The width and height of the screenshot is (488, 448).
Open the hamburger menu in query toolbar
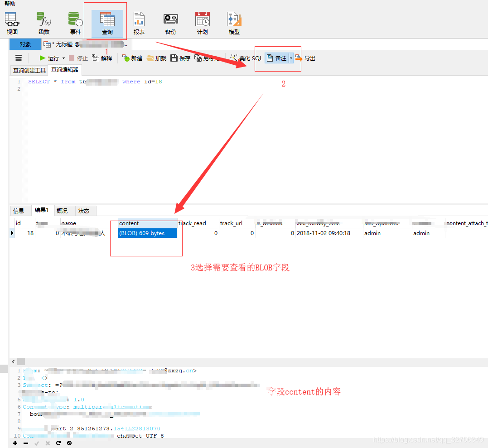18,58
